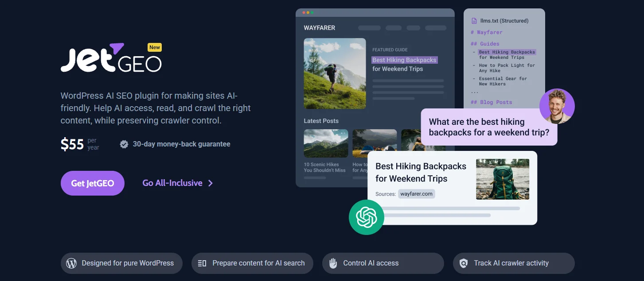
Task: Click the JetGEO logo
Action: (111, 58)
